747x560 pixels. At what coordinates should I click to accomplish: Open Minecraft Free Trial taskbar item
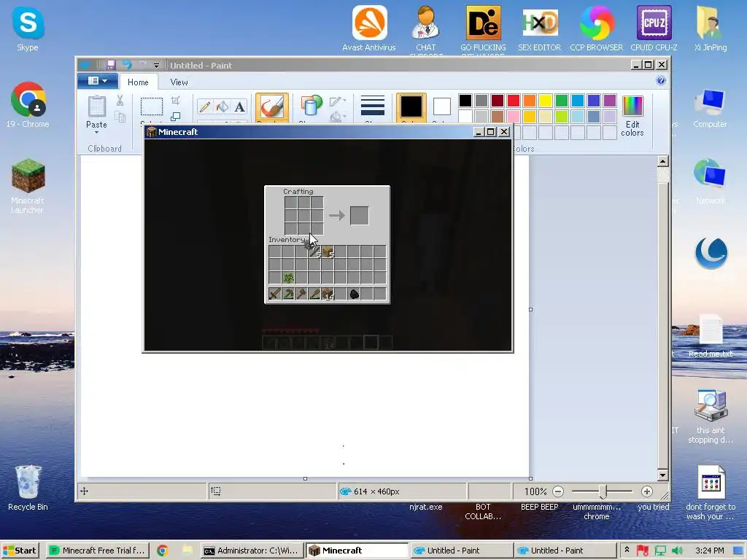coord(98,551)
